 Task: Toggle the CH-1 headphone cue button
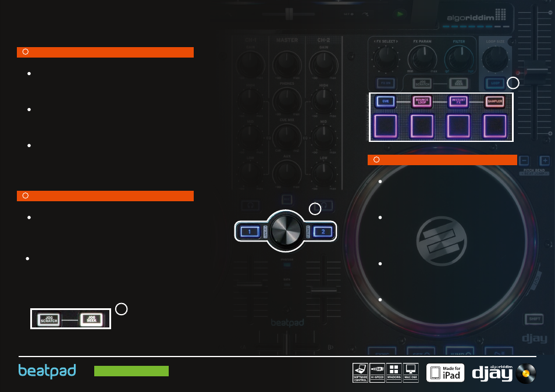click(x=251, y=205)
